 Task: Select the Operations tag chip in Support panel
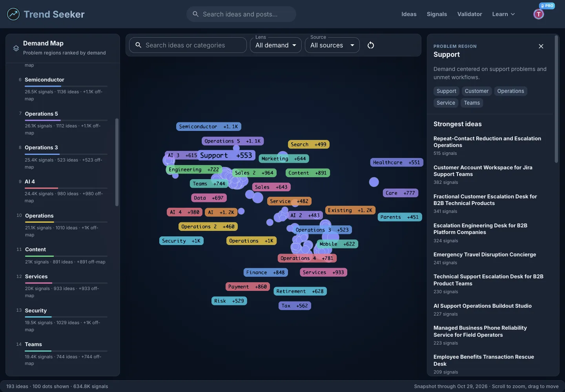click(510, 91)
